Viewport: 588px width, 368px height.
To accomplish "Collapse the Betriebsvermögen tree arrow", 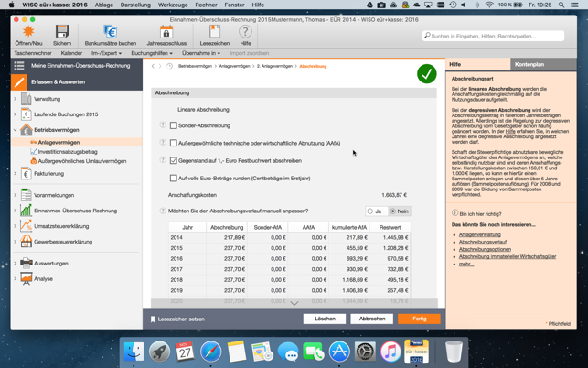I will pyautogui.click(x=15, y=130).
